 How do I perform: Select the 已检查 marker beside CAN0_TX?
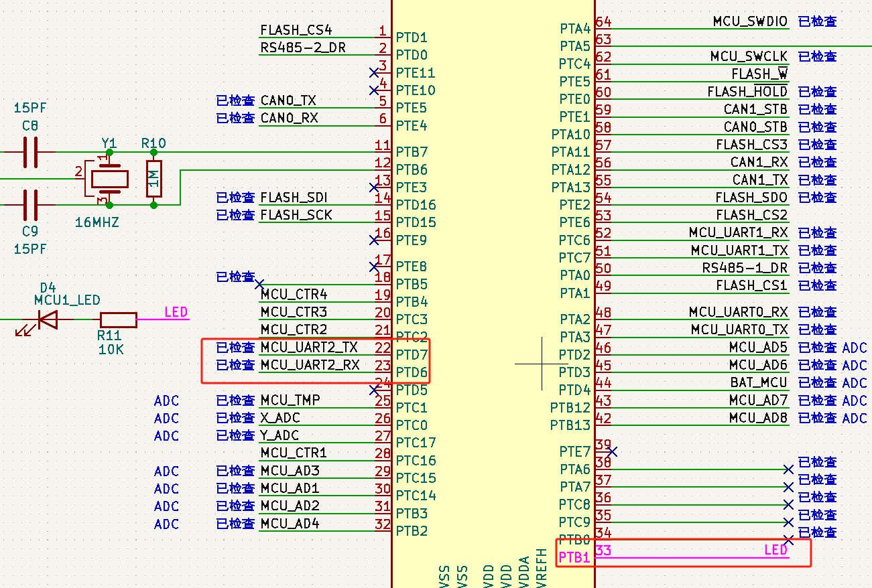[234, 100]
